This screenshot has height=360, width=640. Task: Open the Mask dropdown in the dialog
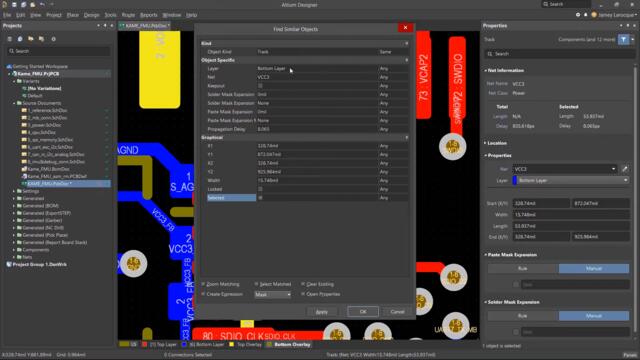click(x=273, y=294)
